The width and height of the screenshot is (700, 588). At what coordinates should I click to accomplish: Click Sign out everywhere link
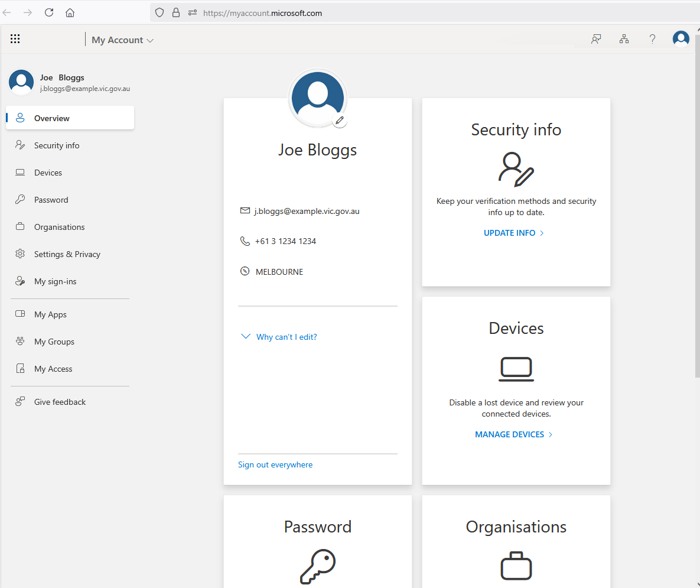pyautogui.click(x=275, y=464)
